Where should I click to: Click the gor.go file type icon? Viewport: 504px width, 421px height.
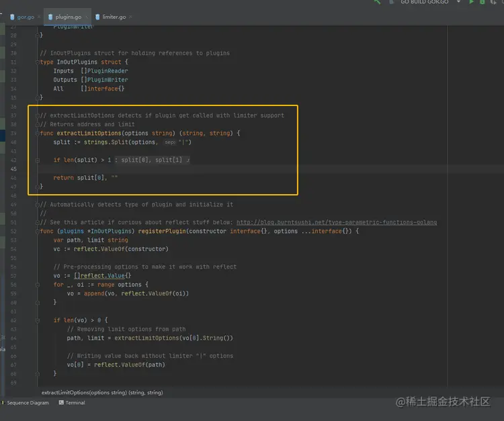click(12, 17)
